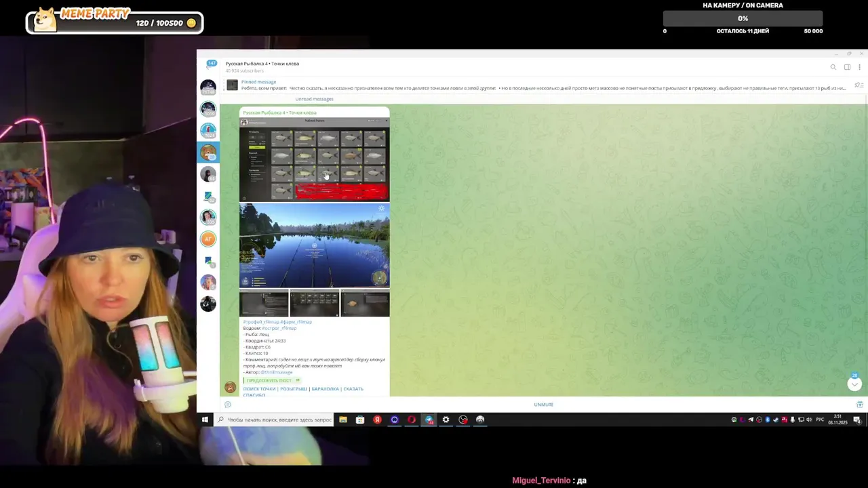Click the gift icon in bottom bar
The height and width of the screenshot is (488, 868).
859,405
